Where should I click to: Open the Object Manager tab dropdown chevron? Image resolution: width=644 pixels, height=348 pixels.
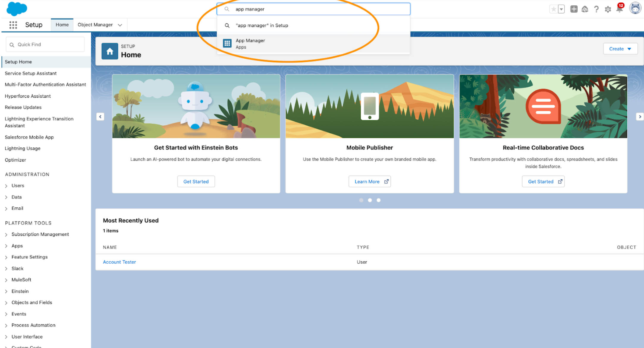coord(120,25)
